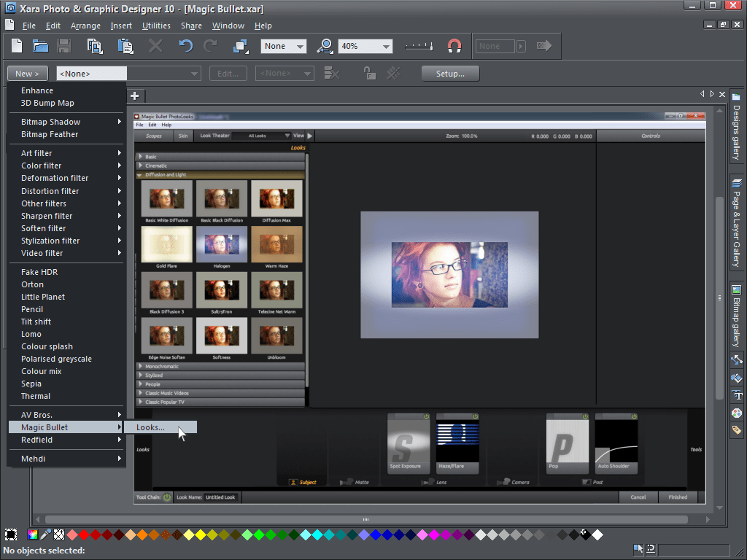This screenshot has height=560, width=747.
Task: Click the Copy icon in toolbar
Action: pos(94,46)
